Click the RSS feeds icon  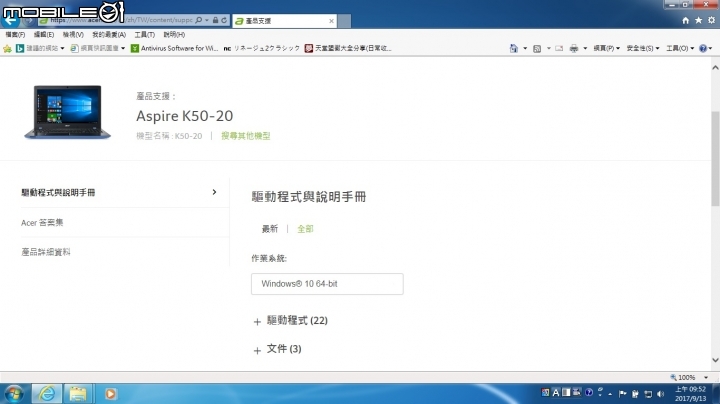tap(537, 48)
